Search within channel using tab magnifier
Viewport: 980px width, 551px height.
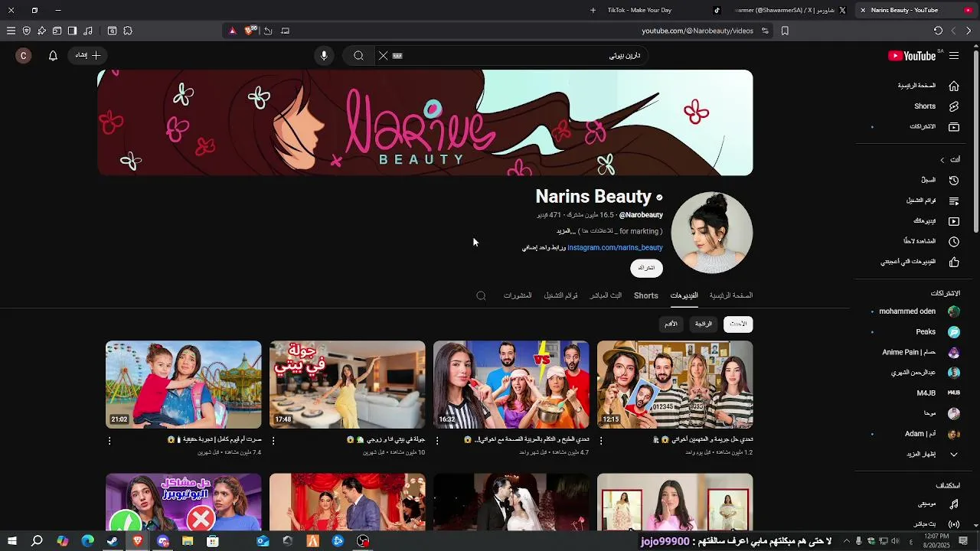coord(481,295)
